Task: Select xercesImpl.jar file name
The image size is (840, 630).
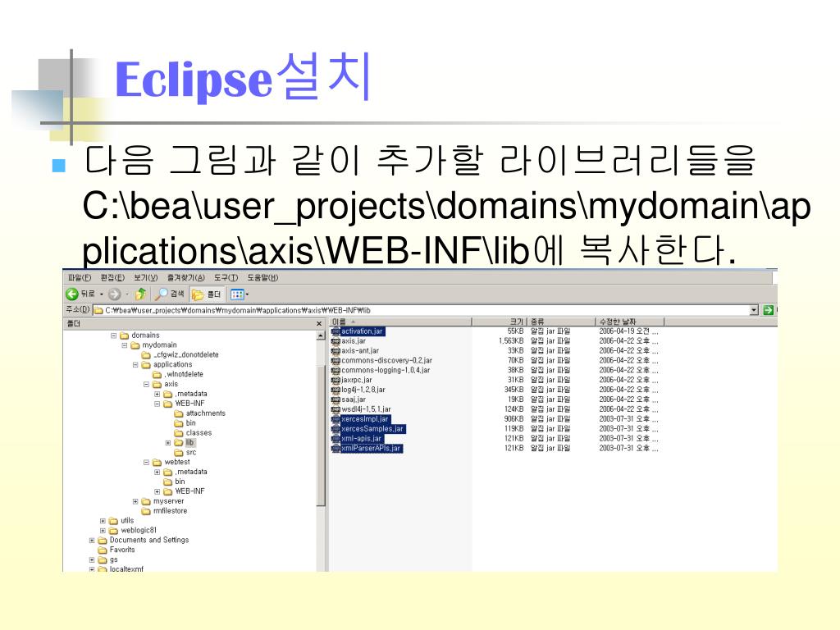Action: (x=365, y=419)
